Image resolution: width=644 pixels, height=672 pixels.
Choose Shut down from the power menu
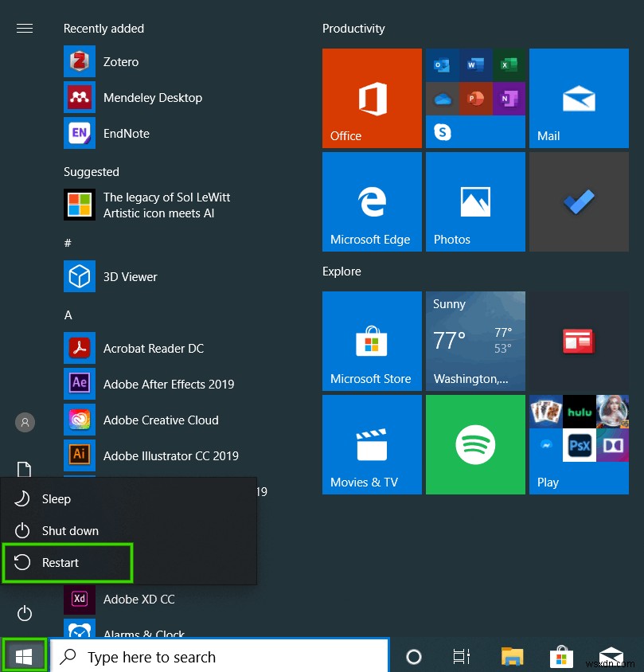pos(70,531)
